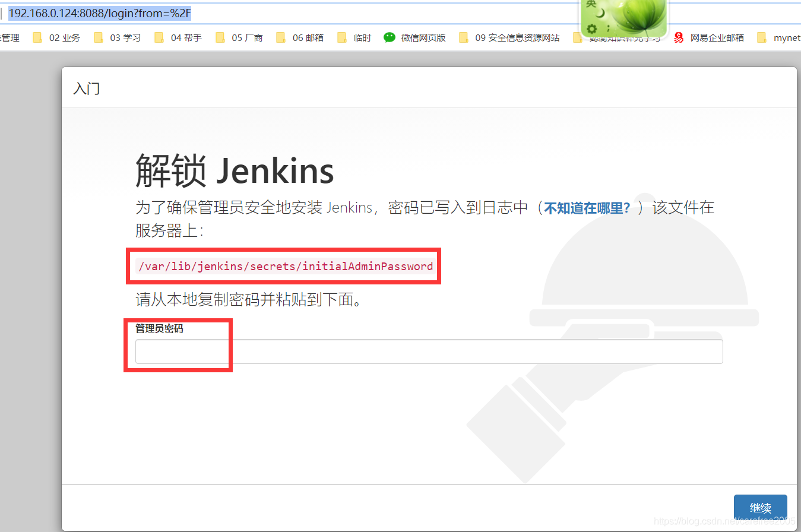The image size is (801, 532).
Task: Open the 03 学习 bookmark folder
Action: pos(118,37)
